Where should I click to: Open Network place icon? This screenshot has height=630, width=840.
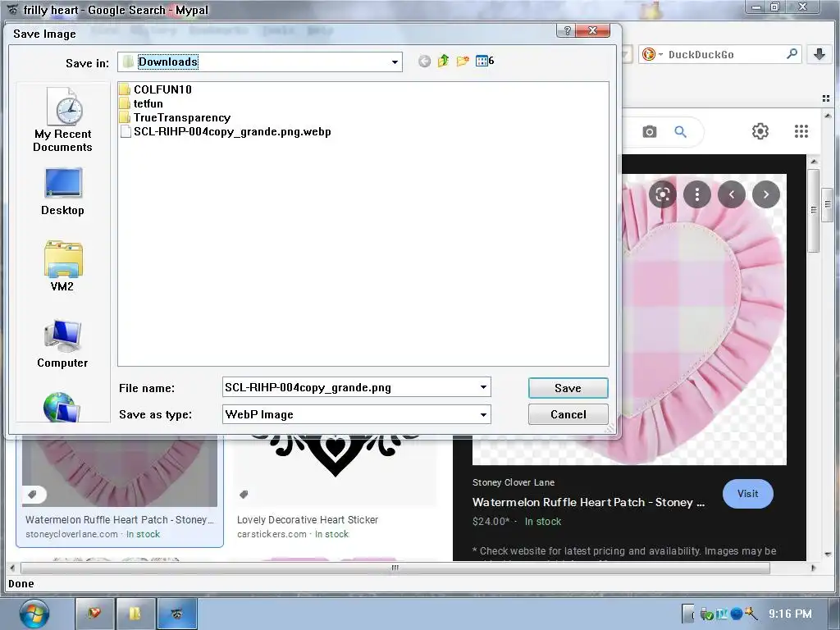(61, 407)
